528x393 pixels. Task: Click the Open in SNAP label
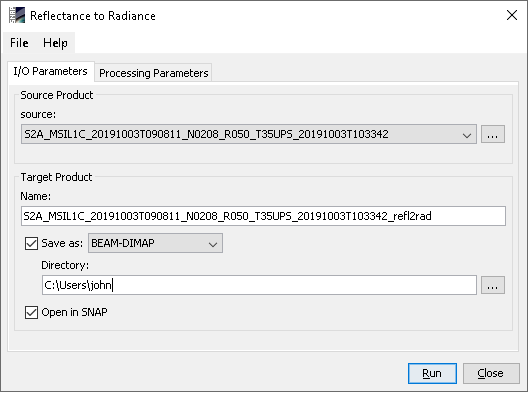(x=74, y=312)
